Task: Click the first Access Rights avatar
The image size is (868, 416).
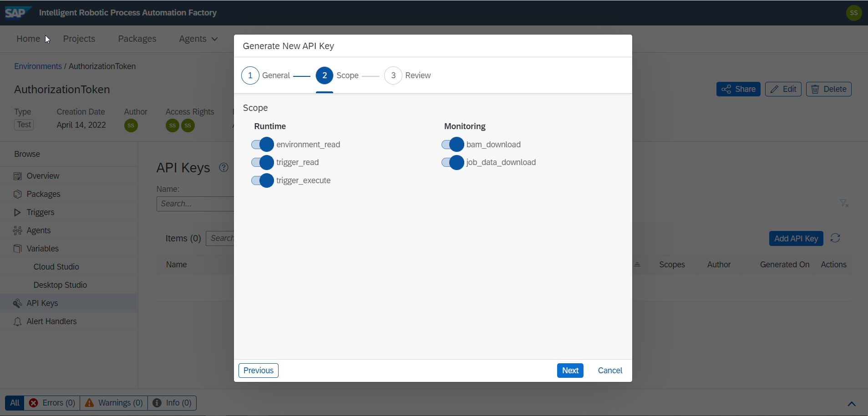Action: [x=173, y=125]
